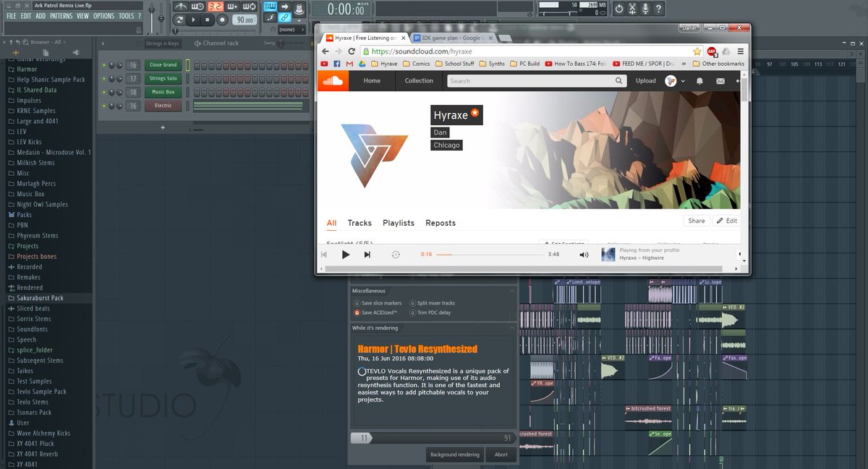Toggle pattern/song mode button in transport
The image size is (868, 469).
(x=179, y=20)
